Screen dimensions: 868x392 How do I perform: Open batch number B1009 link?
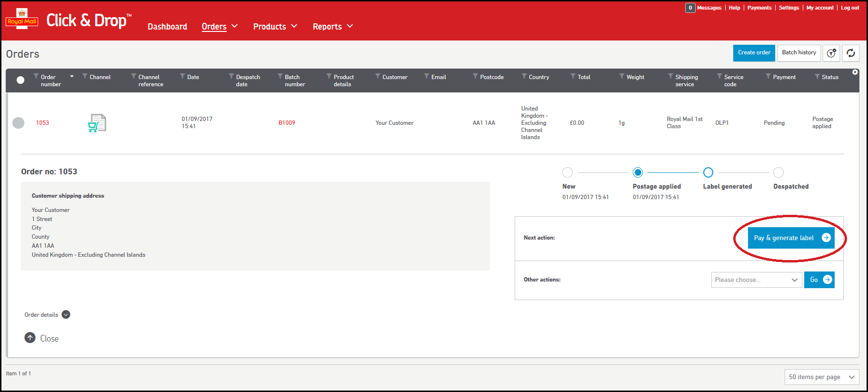(x=287, y=123)
